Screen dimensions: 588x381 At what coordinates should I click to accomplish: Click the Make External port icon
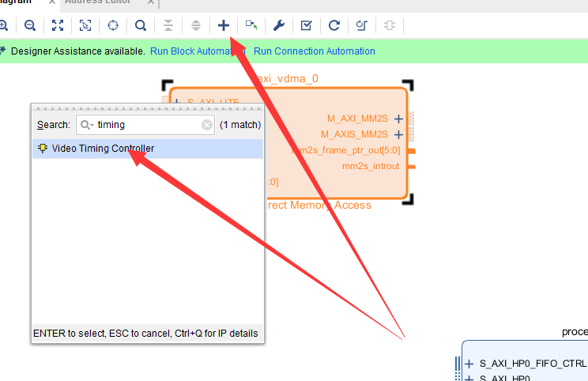(251, 25)
